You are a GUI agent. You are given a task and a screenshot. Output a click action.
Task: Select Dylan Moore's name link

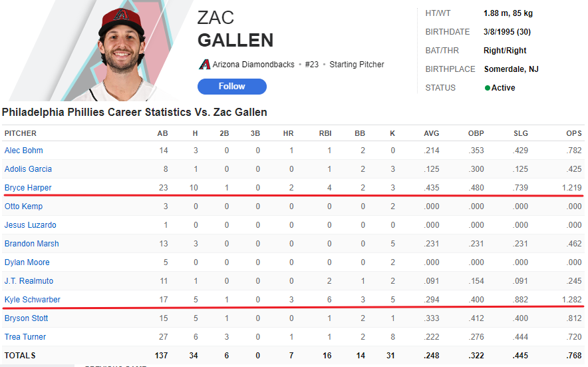[27, 262]
